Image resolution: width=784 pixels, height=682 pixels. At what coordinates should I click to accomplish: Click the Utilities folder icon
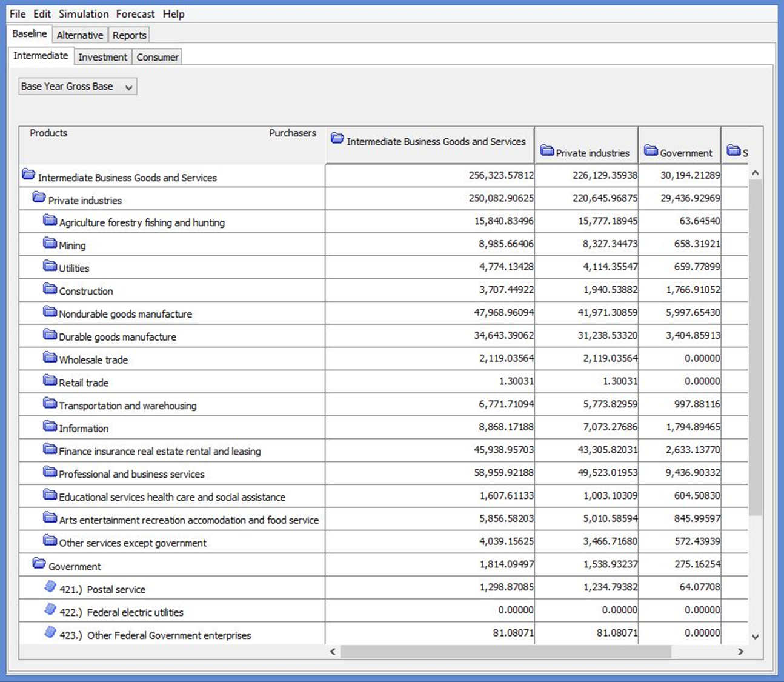[50, 266]
